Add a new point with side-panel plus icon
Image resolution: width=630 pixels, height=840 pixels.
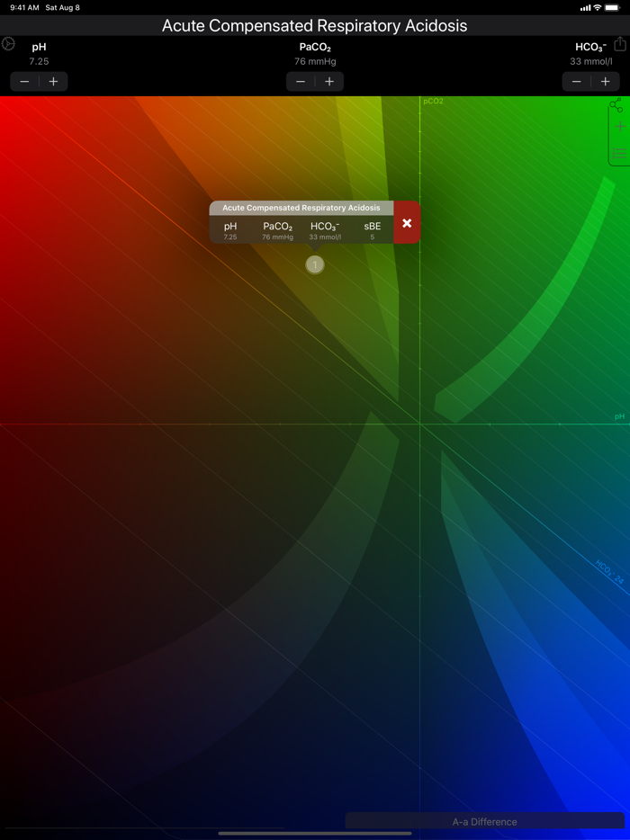click(620, 127)
